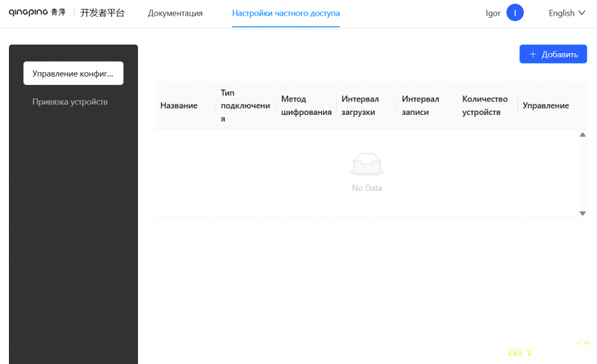The image size is (597, 364).
Task: Click the 开发者平台 platform title
Action: click(102, 13)
